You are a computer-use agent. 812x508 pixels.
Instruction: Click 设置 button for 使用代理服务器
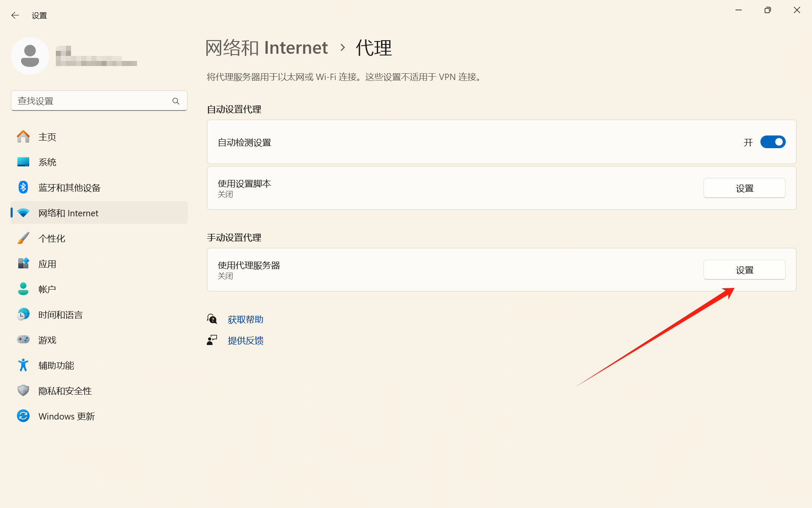pyautogui.click(x=744, y=270)
